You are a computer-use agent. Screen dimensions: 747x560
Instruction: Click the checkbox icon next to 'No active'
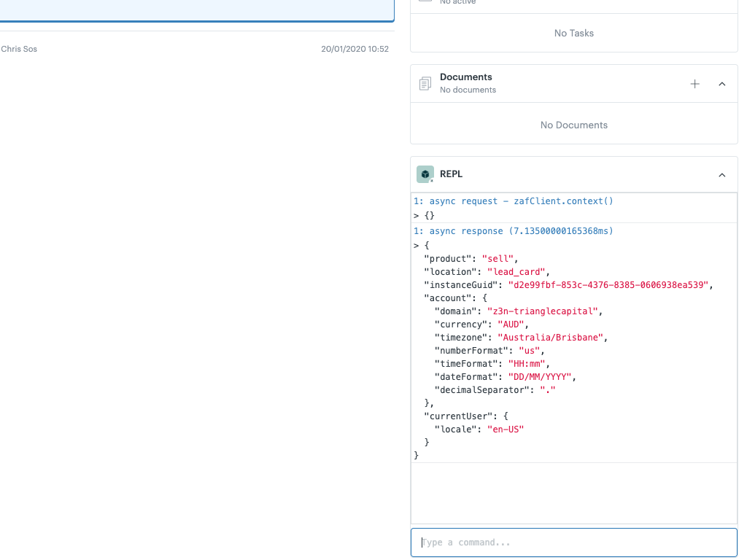tap(425, 1)
